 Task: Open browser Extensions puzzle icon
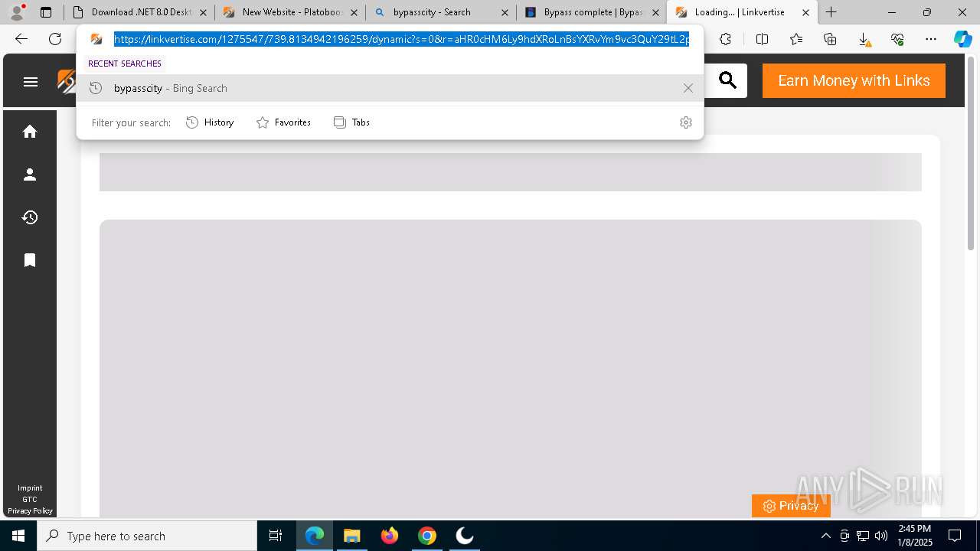pos(725,39)
